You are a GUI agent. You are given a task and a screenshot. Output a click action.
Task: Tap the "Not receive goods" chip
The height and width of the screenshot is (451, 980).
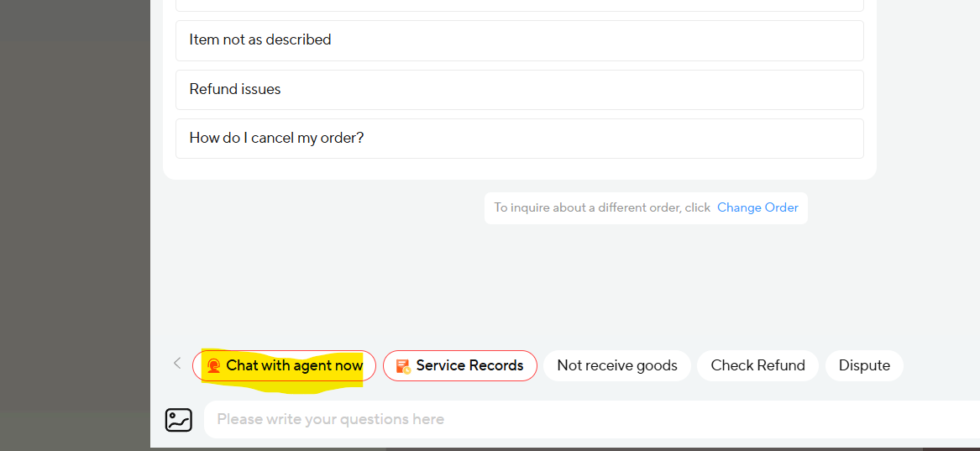[x=616, y=365]
